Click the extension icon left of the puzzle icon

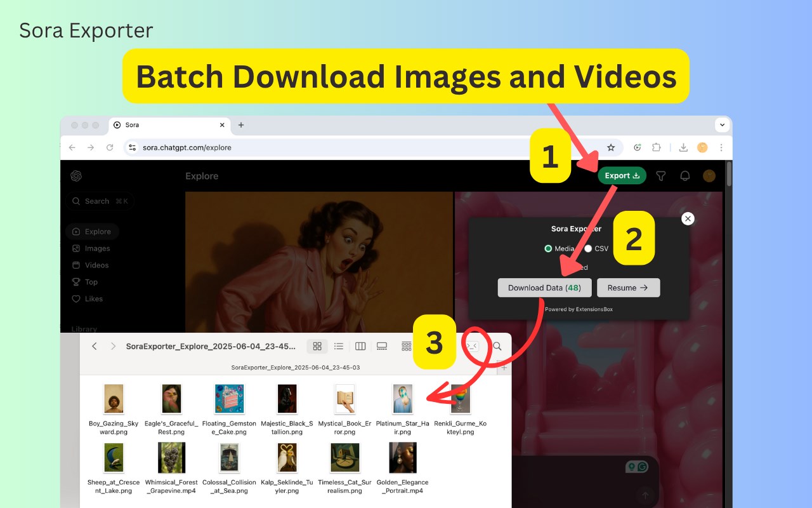point(638,147)
